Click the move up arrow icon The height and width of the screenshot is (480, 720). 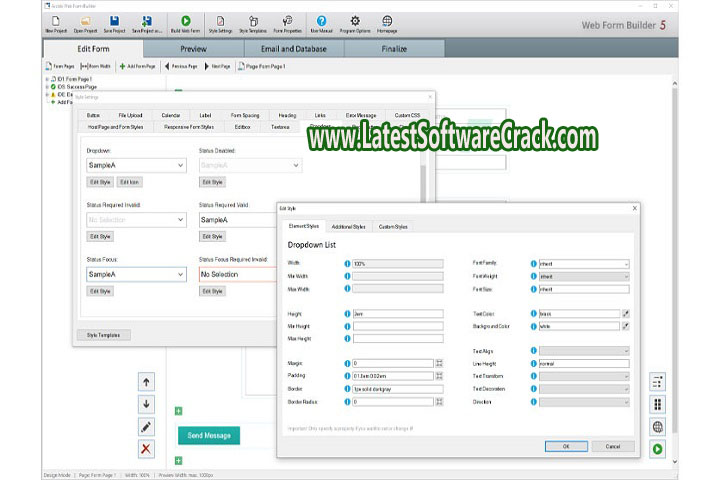click(x=146, y=381)
